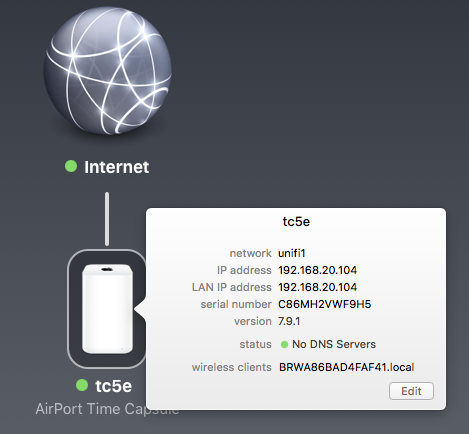The width and height of the screenshot is (469, 434).
Task: Click the green dot next to No DNS Servers
Action: point(284,344)
